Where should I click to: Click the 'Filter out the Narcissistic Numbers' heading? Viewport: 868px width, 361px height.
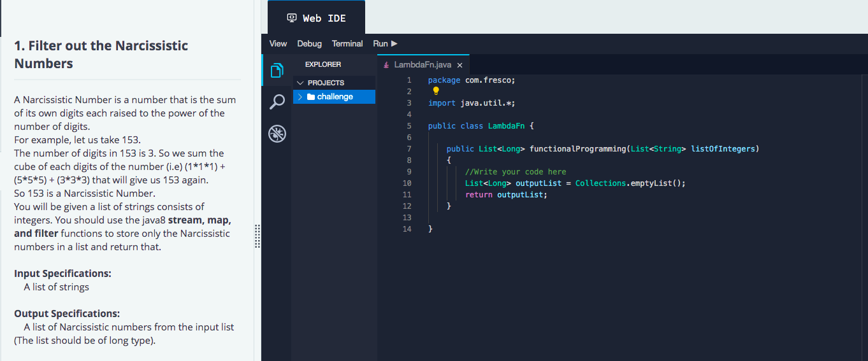pyautogui.click(x=101, y=54)
